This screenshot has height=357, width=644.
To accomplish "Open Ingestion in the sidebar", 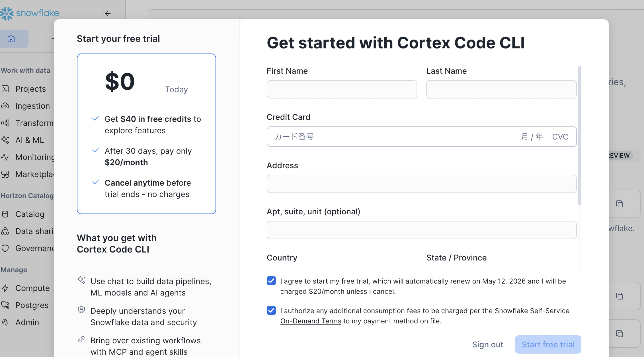I will point(32,106).
